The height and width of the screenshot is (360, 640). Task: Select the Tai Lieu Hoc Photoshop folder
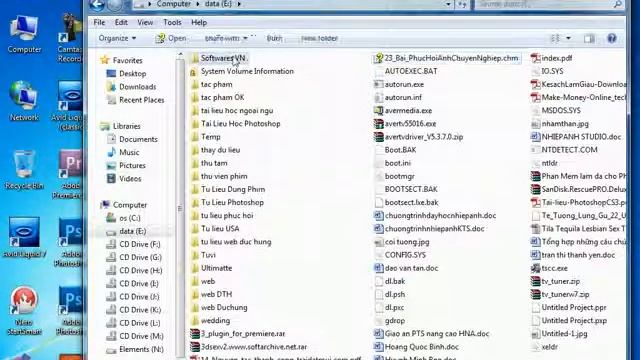pos(236,124)
